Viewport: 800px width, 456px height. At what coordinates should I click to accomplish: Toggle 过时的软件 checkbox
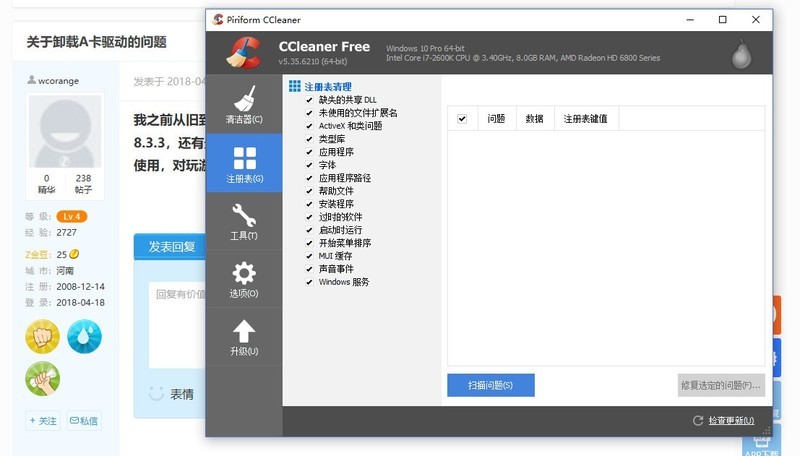point(309,217)
